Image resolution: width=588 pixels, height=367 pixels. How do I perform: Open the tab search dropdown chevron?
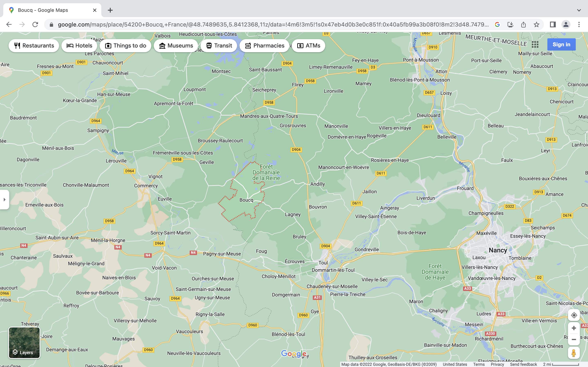[x=579, y=10]
